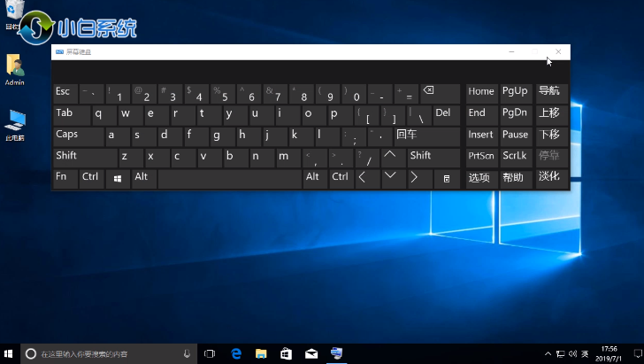Image resolution: width=644 pixels, height=364 pixels.
Task: Open the notification center icon
Action: 638,353
